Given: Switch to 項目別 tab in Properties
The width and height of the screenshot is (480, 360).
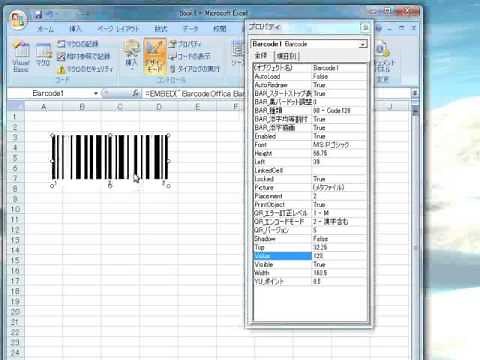Looking at the screenshot, I should (x=286, y=56).
